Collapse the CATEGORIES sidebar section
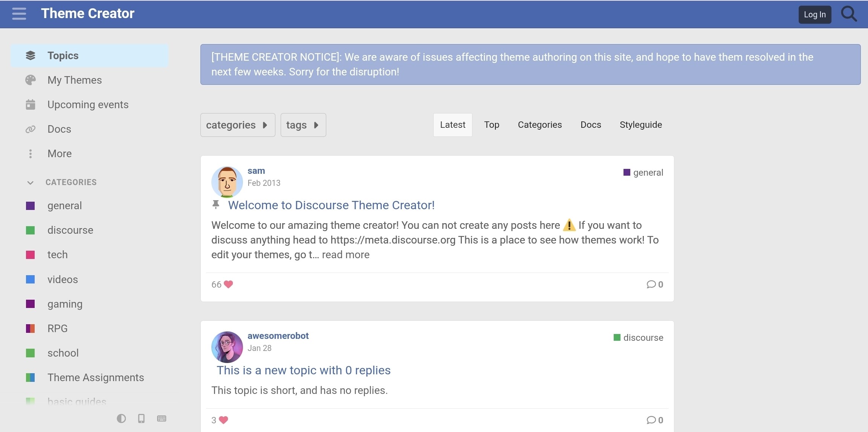 coord(31,182)
